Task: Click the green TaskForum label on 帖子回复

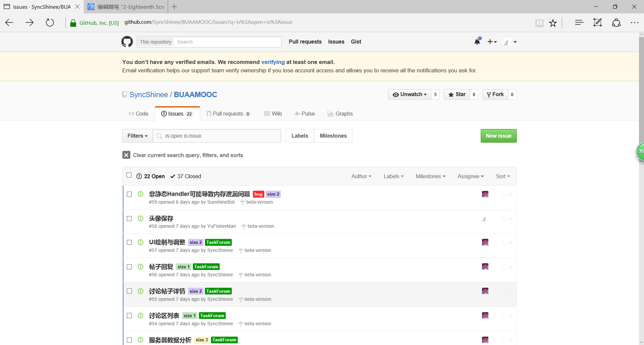Action: [x=206, y=267]
